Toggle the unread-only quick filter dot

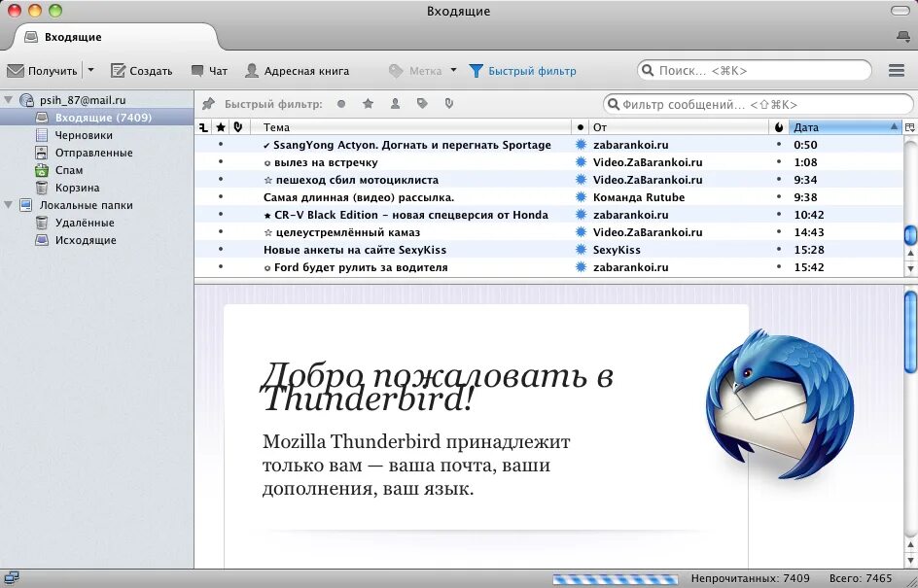[341, 104]
